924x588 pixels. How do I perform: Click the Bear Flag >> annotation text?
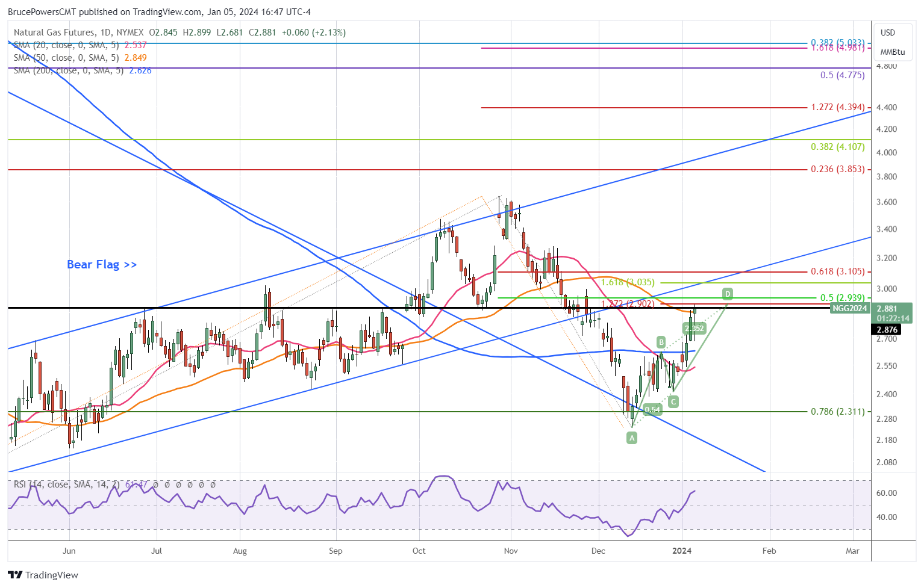click(102, 264)
